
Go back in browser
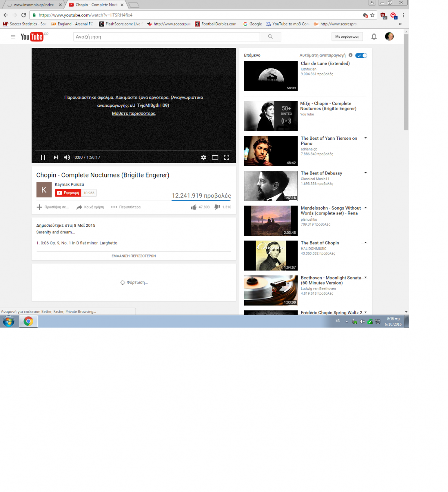point(6,15)
